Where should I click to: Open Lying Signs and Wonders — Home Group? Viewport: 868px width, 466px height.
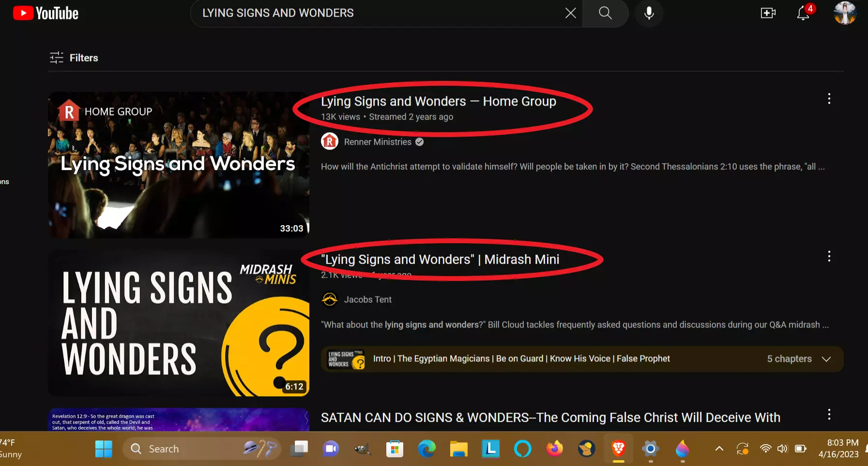pyautogui.click(x=438, y=101)
